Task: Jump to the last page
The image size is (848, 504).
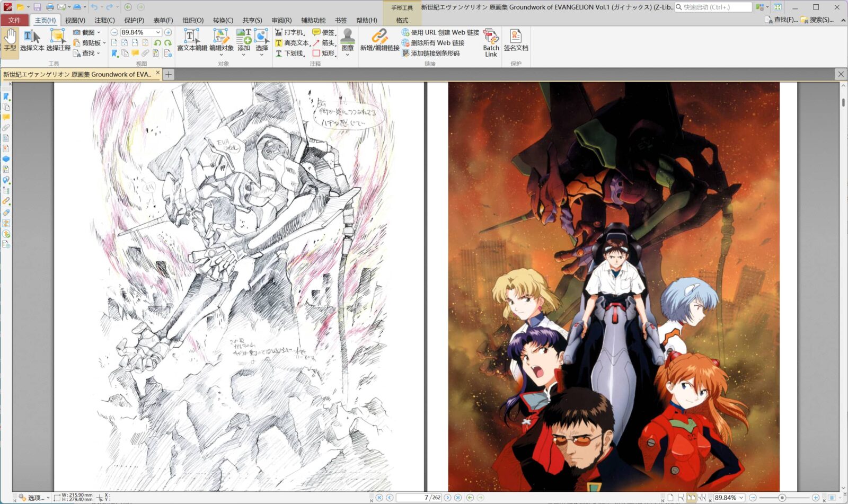Action: point(458,498)
